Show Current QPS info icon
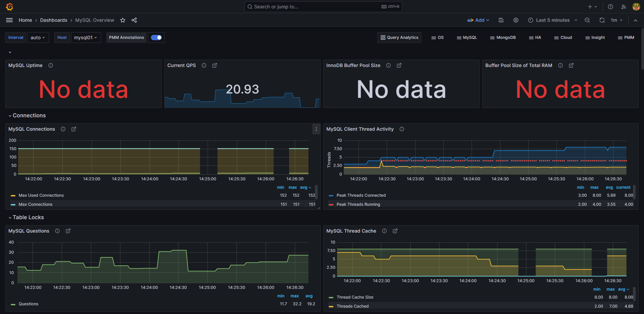 [x=204, y=65]
